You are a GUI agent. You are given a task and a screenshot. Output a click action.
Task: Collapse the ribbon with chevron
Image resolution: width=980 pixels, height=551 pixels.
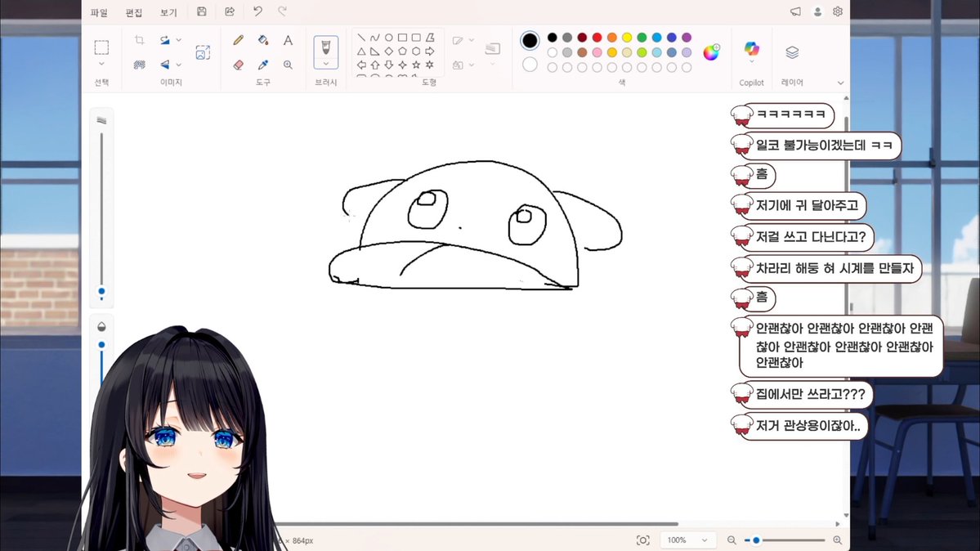click(x=840, y=83)
